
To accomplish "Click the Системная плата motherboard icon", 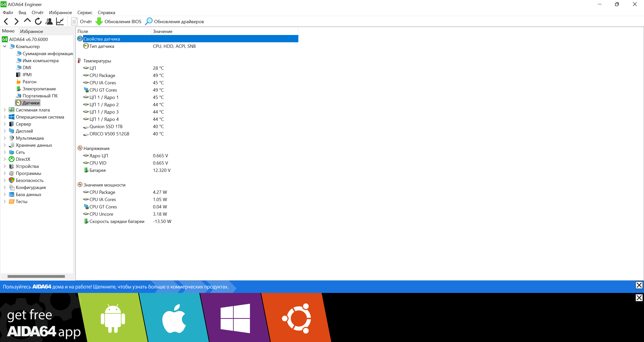I will coord(12,110).
